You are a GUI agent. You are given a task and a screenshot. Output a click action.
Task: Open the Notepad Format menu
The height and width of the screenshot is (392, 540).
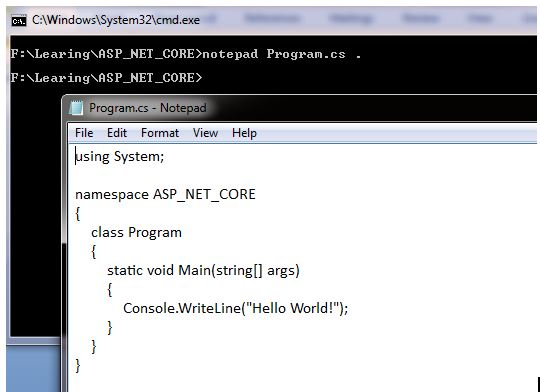pos(160,133)
